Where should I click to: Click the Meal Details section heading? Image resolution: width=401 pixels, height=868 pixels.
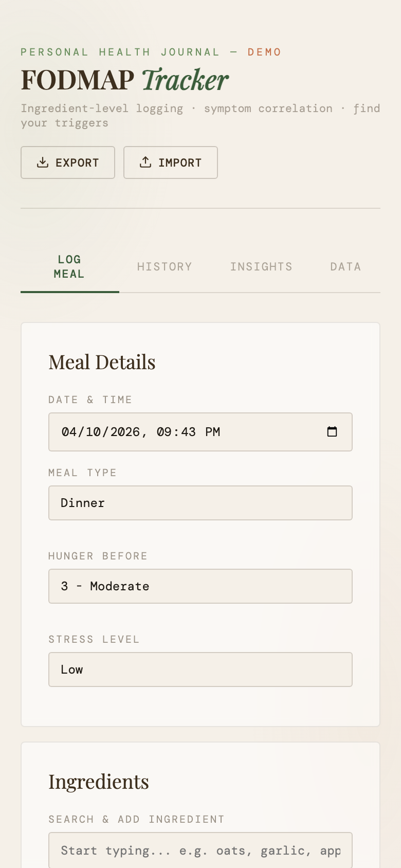(x=102, y=361)
